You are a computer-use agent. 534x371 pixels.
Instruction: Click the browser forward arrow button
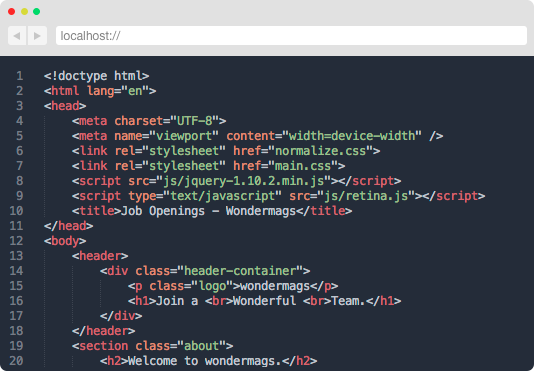tap(37, 35)
